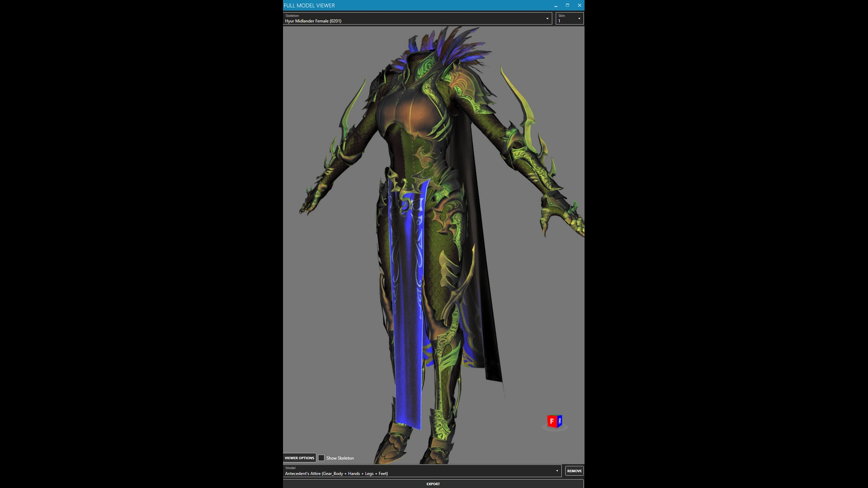Maximize the Full Model Viewer window

(567, 5)
